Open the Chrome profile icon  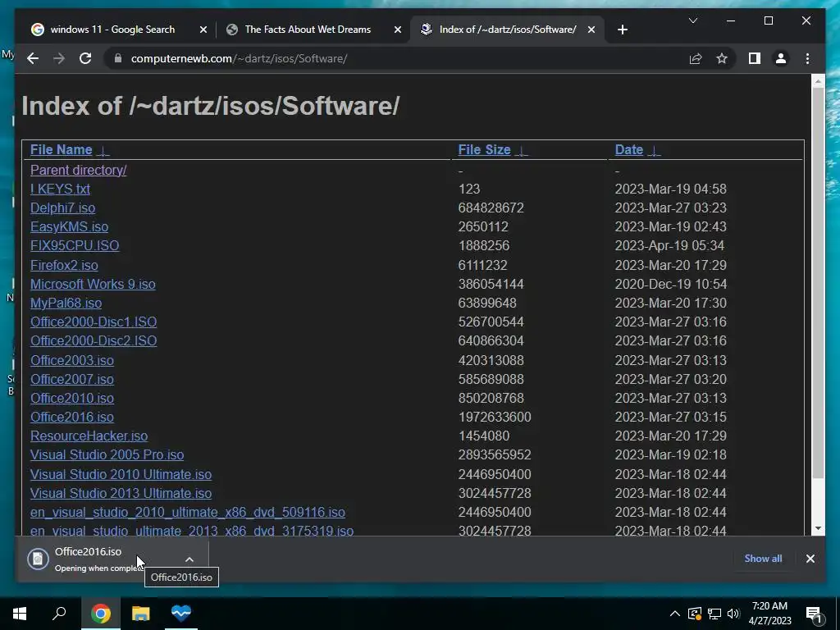781,58
